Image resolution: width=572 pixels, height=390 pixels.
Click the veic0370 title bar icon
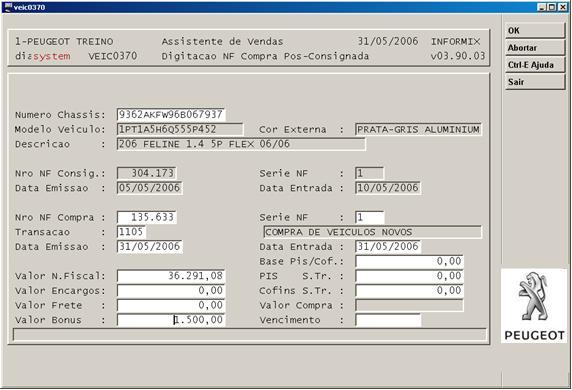click(8, 7)
